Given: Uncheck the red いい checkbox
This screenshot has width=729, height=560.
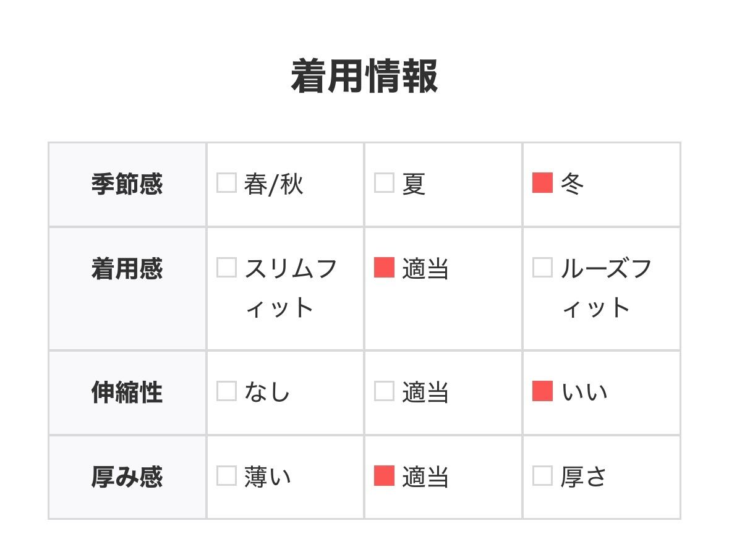Looking at the screenshot, I should [542, 391].
